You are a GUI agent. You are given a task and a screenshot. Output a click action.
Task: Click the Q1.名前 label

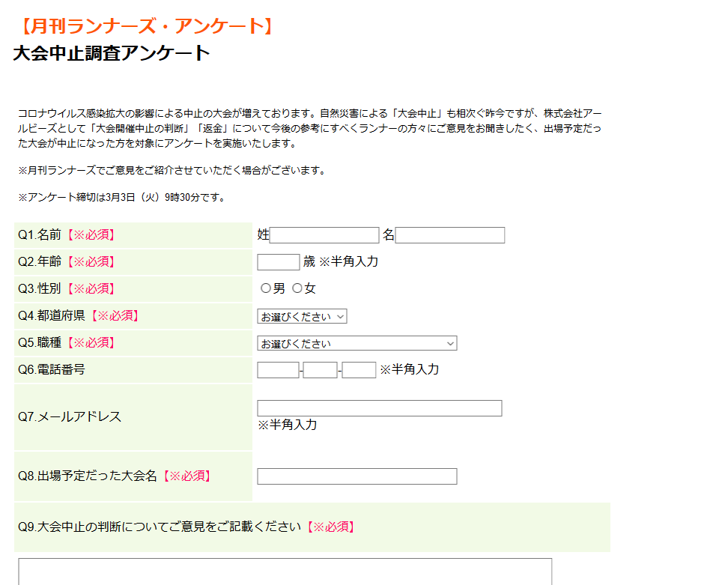coord(40,235)
